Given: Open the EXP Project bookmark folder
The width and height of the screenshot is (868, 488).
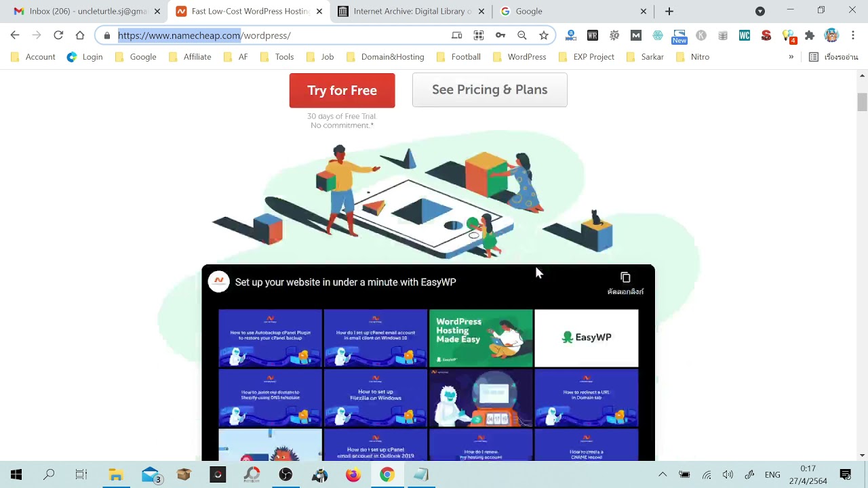Looking at the screenshot, I should (x=586, y=57).
